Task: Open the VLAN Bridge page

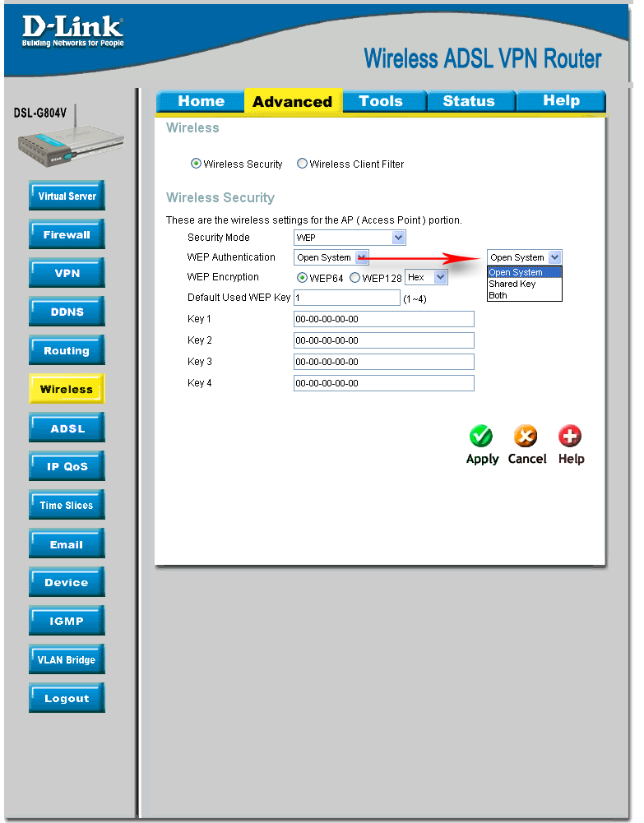Action: pos(67,659)
